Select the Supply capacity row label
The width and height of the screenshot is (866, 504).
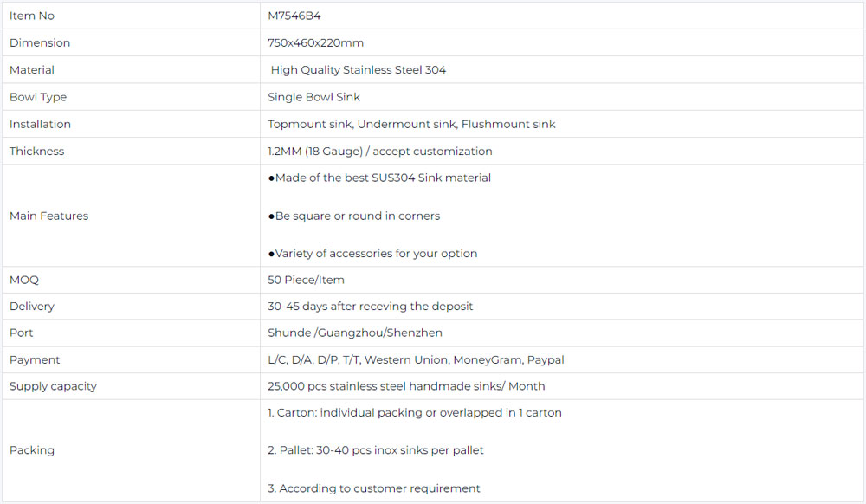point(53,386)
